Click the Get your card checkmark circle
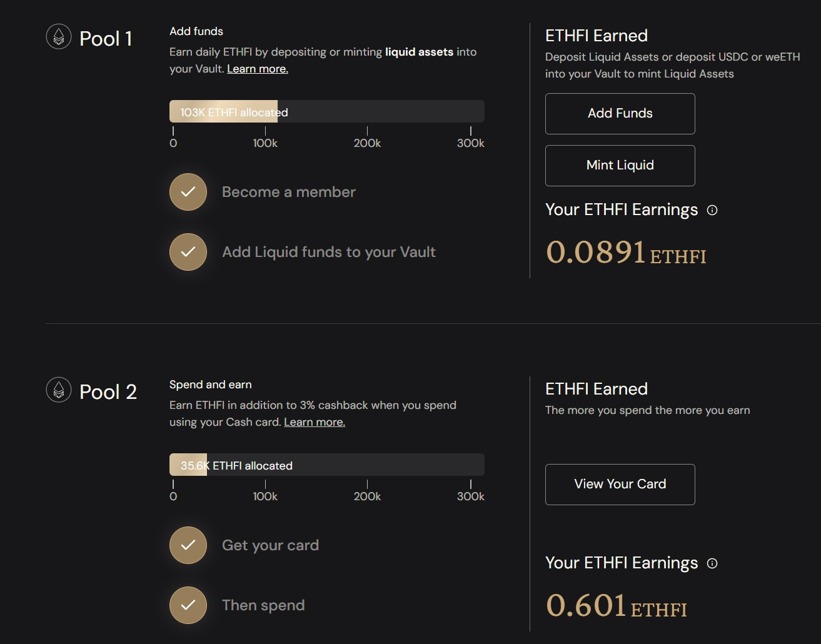This screenshot has height=644, width=821. [x=188, y=545]
